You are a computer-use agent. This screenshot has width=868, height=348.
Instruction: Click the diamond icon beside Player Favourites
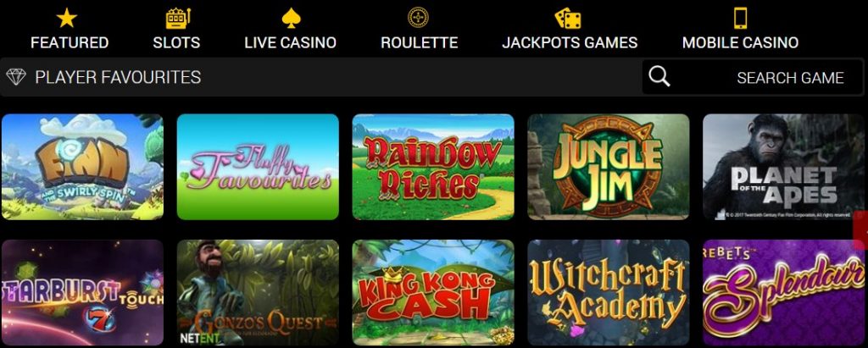click(x=16, y=77)
